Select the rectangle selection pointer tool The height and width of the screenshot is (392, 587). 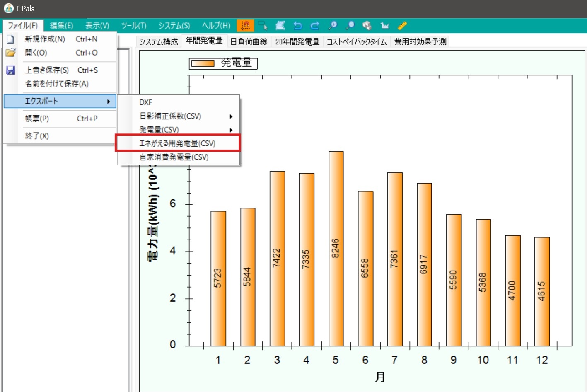point(263,26)
